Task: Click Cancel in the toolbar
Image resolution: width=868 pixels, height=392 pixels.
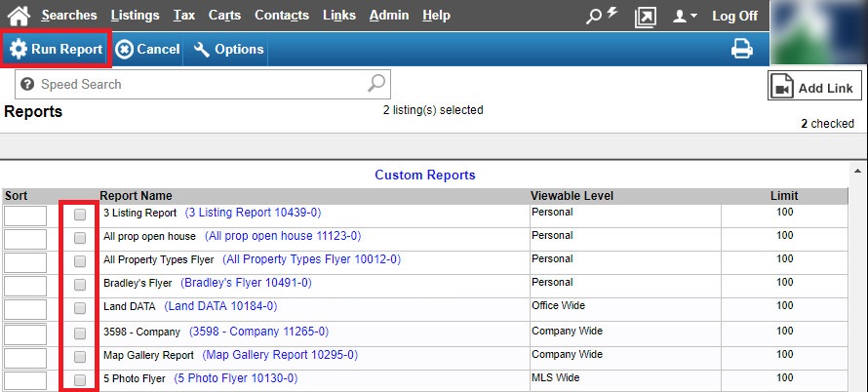Action: tap(147, 50)
